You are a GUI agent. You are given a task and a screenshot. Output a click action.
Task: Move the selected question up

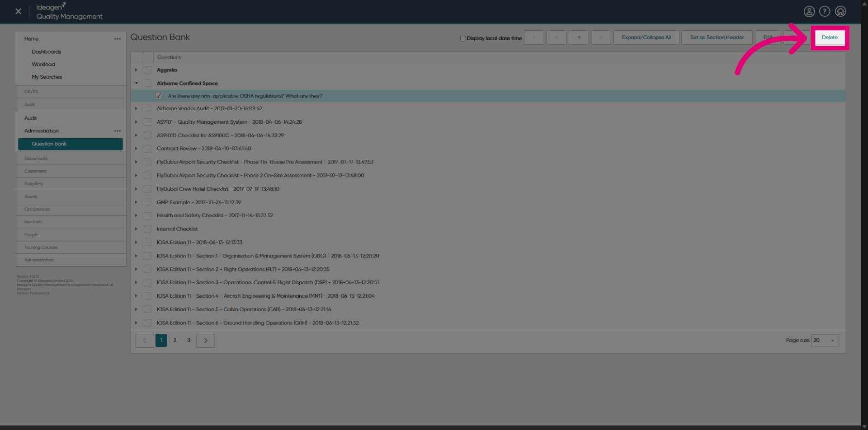pos(534,37)
